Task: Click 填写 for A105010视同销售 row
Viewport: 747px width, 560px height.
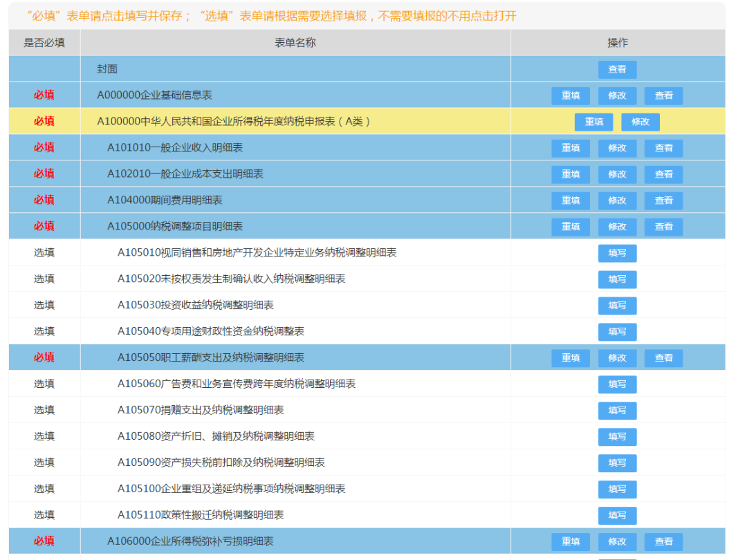Action: pos(617,253)
